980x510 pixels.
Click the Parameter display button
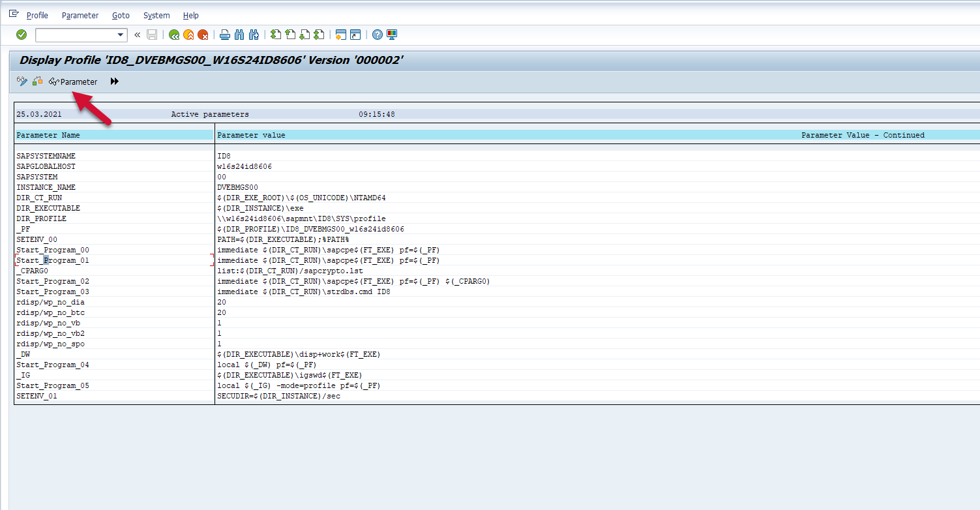(73, 82)
